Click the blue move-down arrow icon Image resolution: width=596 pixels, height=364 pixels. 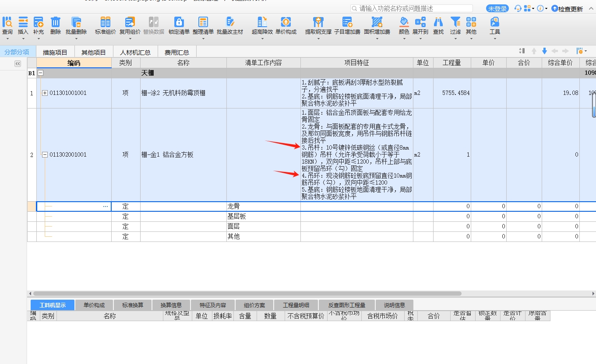(x=544, y=51)
